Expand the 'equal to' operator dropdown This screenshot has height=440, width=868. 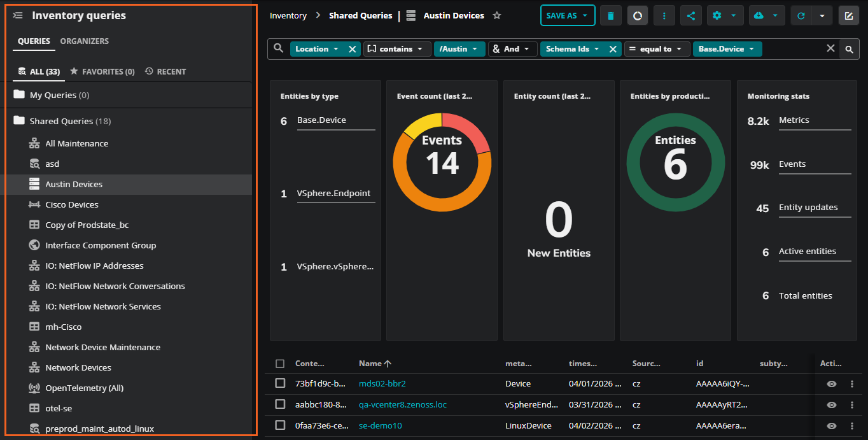click(x=657, y=49)
